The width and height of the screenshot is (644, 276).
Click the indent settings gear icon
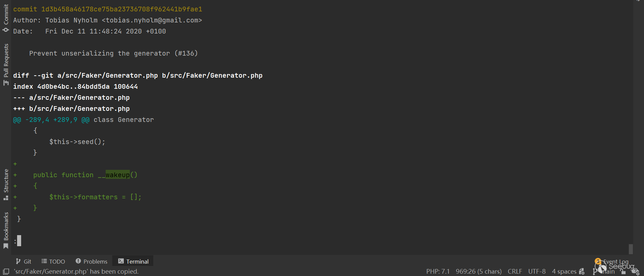[582, 271]
